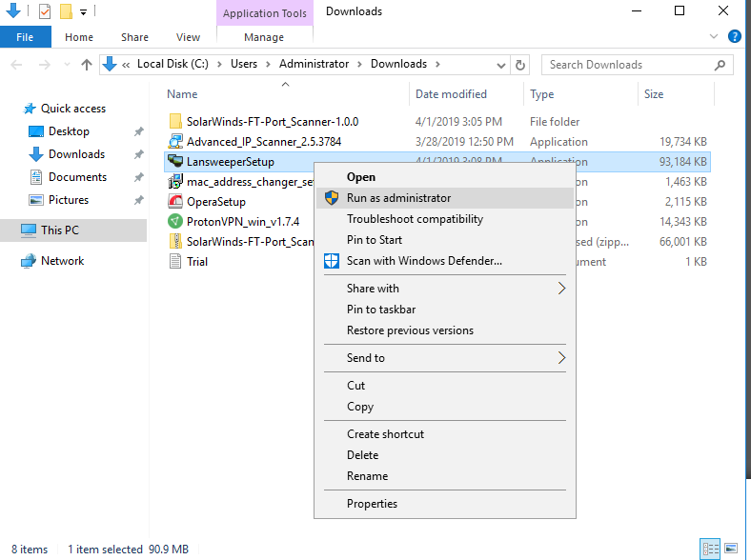Switch to Large icons view in status bar

tap(731, 549)
